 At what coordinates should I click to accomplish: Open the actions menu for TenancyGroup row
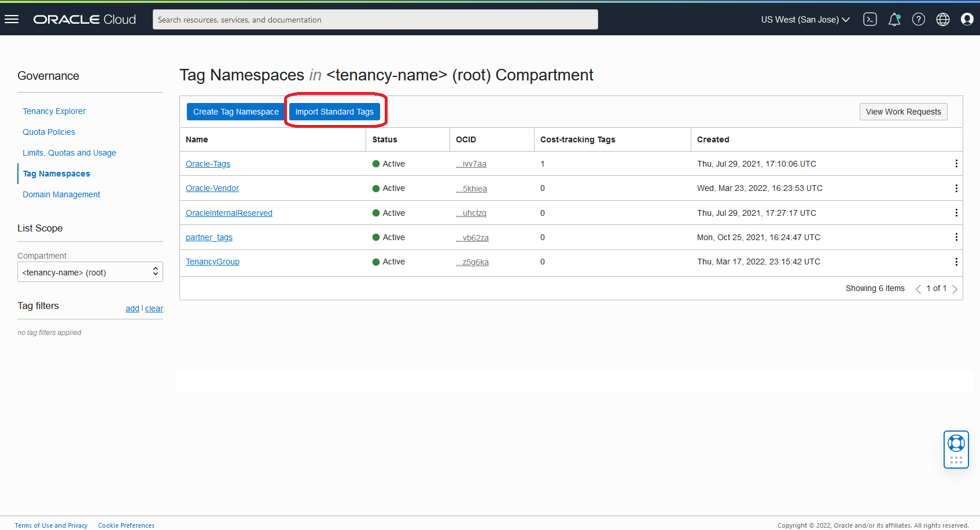coord(956,262)
